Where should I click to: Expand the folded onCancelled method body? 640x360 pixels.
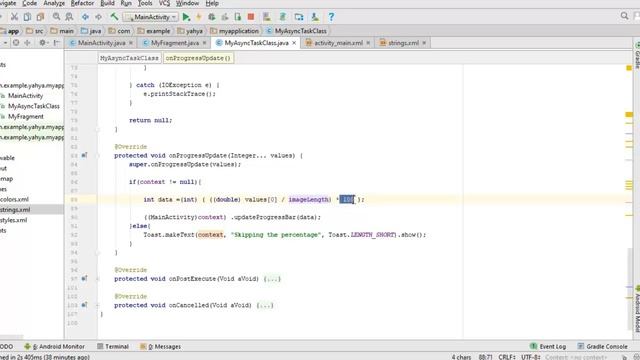(x=265, y=305)
